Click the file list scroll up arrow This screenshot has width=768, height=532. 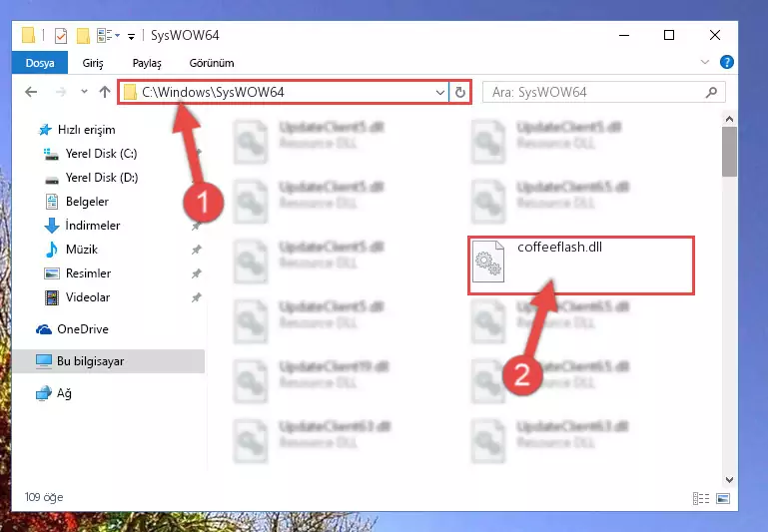click(x=729, y=119)
